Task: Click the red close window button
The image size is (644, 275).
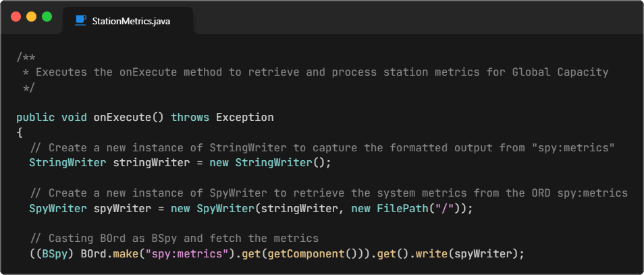Action: 16,16
